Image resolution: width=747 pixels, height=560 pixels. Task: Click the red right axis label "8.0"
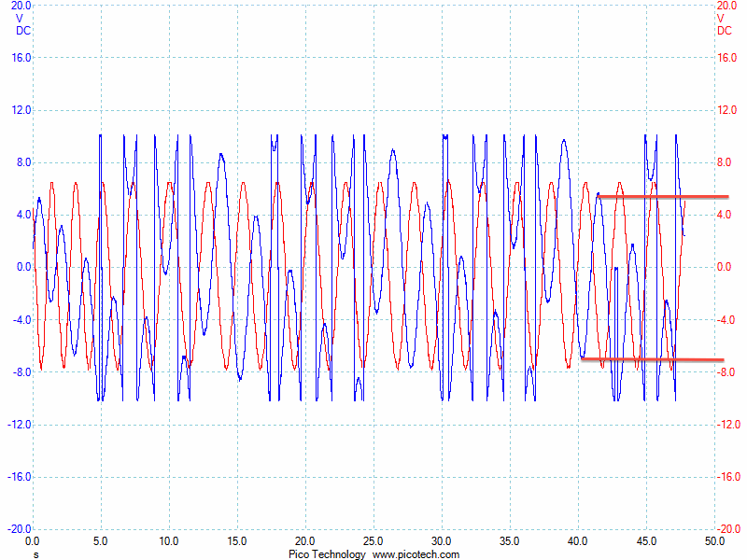[725, 162]
